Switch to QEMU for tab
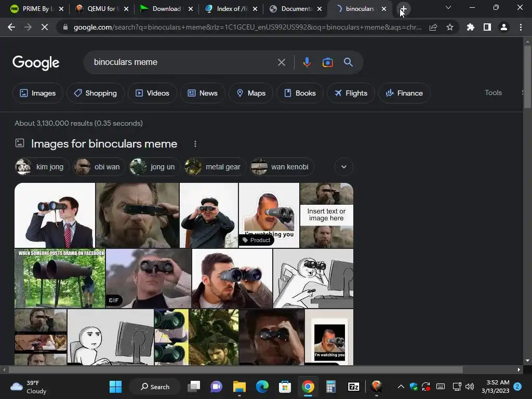This screenshot has width=532, height=399. pyautogui.click(x=103, y=9)
